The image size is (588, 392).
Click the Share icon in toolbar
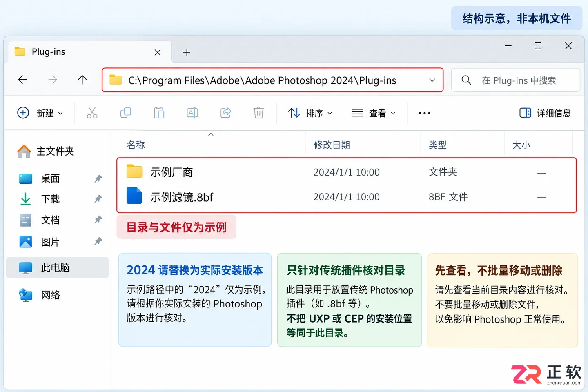click(x=226, y=113)
